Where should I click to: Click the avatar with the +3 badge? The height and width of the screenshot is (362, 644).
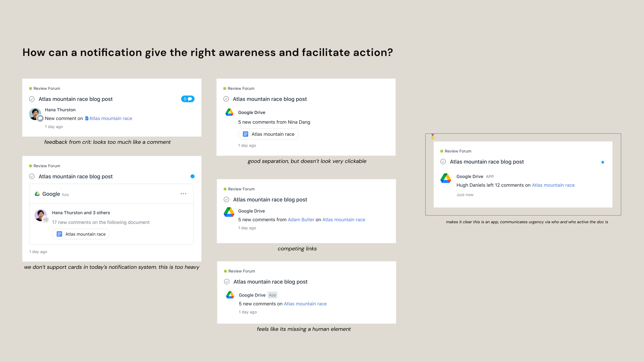[x=40, y=215]
